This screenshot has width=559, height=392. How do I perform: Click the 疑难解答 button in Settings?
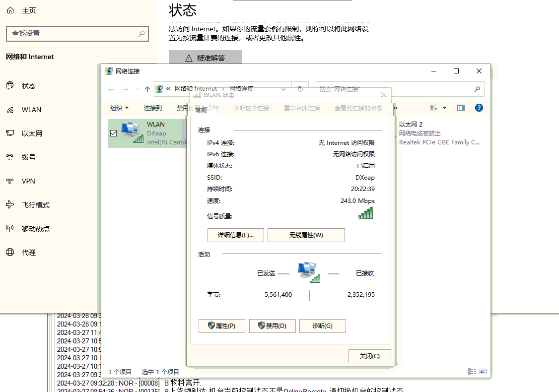coord(206,58)
